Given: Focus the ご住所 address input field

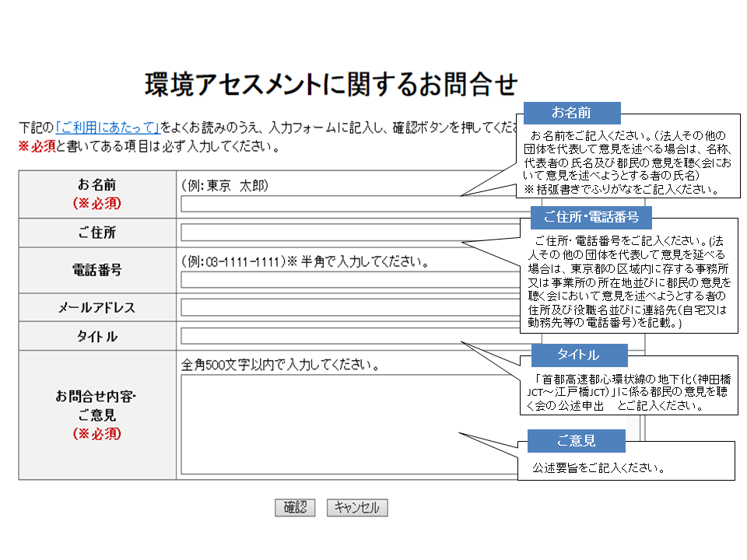Looking at the screenshot, I should point(350,233).
